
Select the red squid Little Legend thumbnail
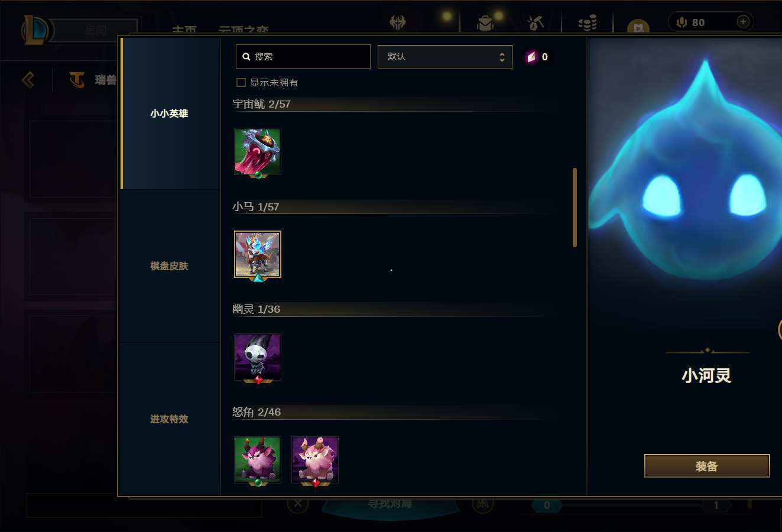tap(257, 151)
